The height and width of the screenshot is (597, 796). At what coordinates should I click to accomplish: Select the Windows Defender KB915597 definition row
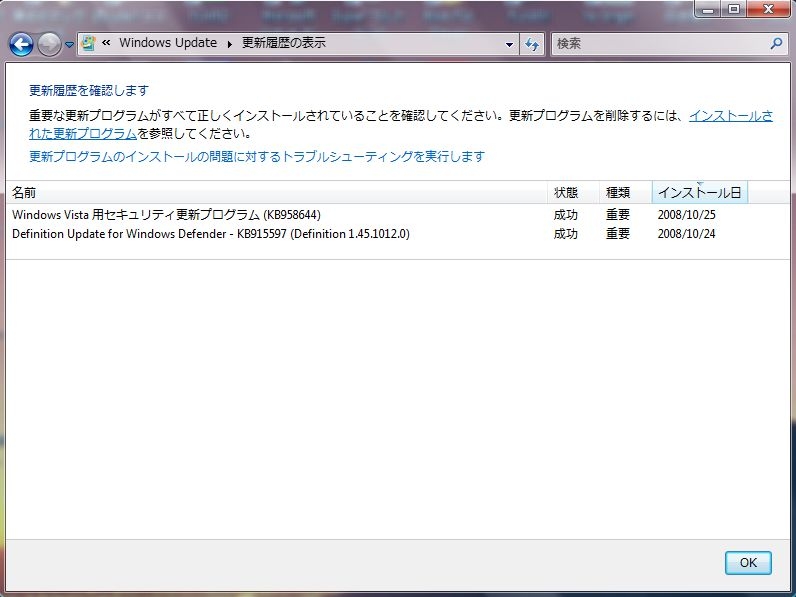pyautogui.click(x=398, y=234)
